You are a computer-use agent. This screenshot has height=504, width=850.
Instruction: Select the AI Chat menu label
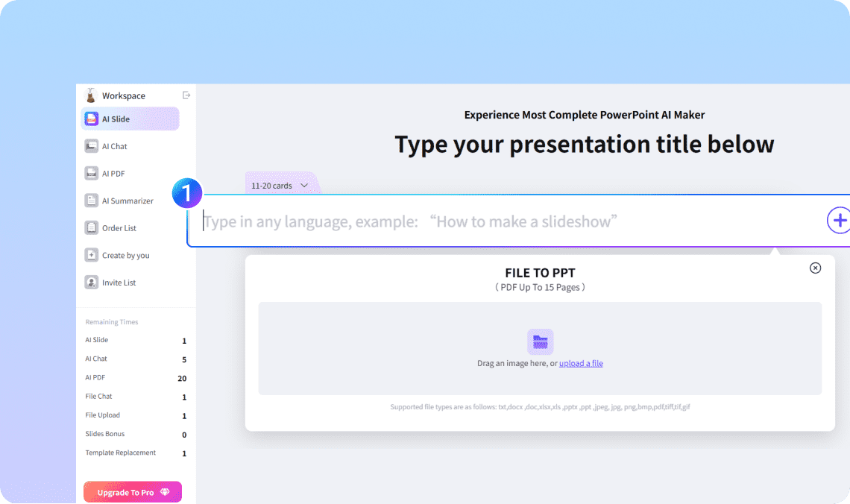(115, 146)
